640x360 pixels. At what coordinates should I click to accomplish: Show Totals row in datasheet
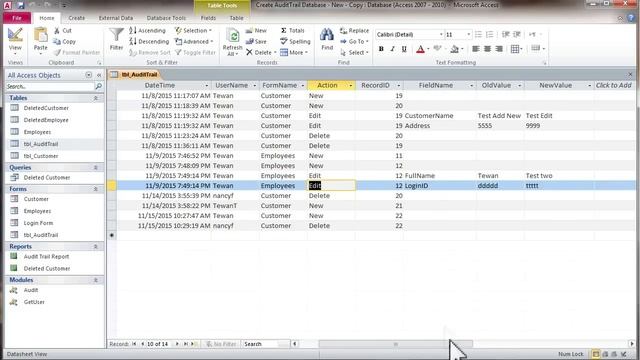293,31
